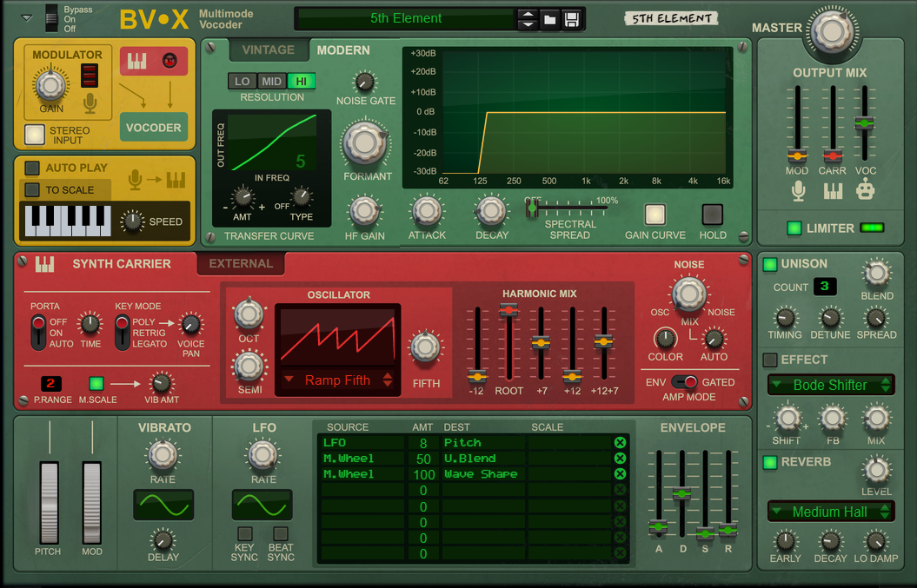Viewport: 917px width, 588px height.
Task: Click the Spectral Spread slider handle
Action: point(532,208)
